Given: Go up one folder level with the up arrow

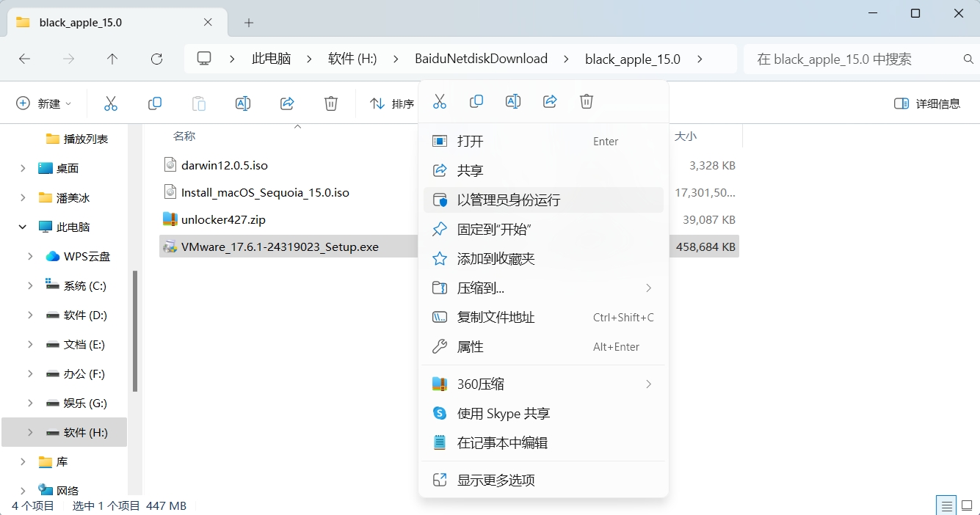Looking at the screenshot, I should (112, 59).
